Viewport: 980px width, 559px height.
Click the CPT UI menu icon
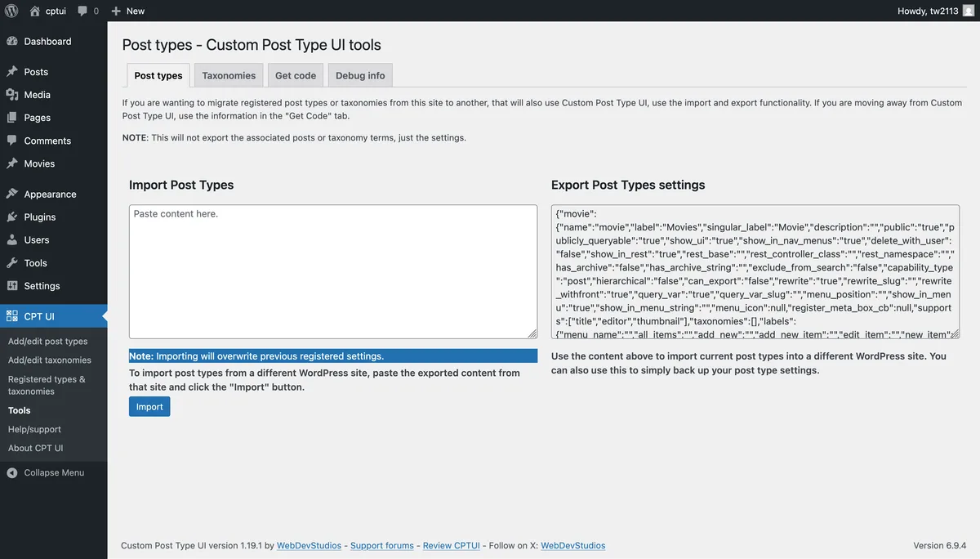(x=12, y=316)
